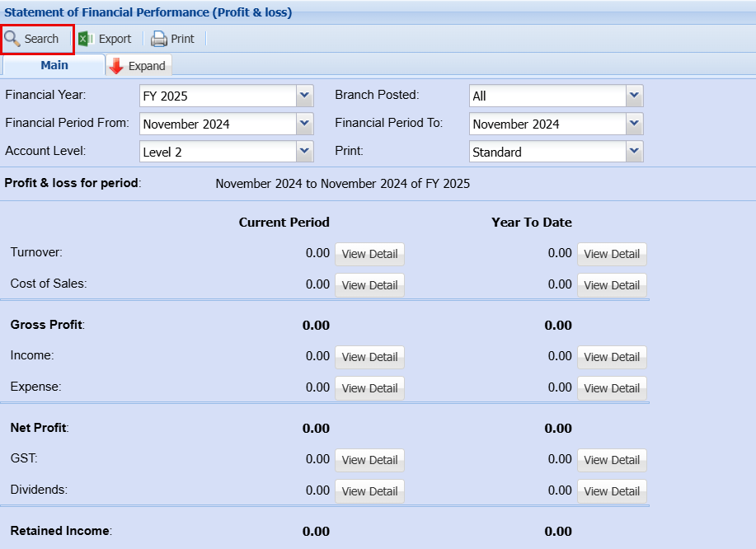View Detail for Cost of Sales year to date
This screenshot has width=756, height=549.
coord(612,285)
